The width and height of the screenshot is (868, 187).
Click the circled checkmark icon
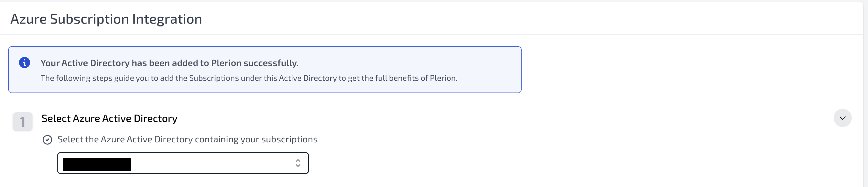(47, 140)
